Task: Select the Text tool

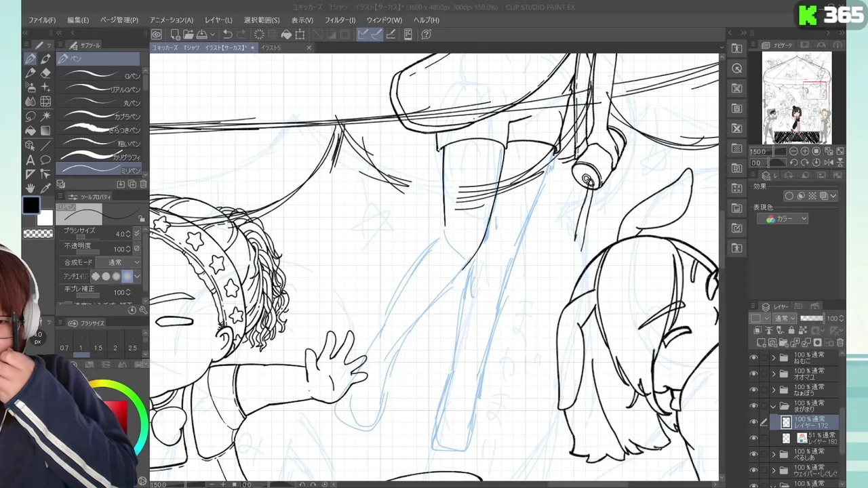Action: pyautogui.click(x=31, y=160)
